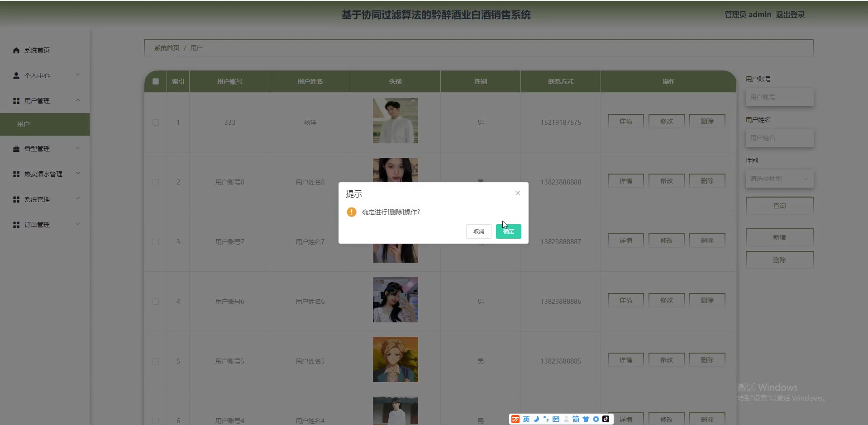Click the 香型管理 briefcase icon

16,149
